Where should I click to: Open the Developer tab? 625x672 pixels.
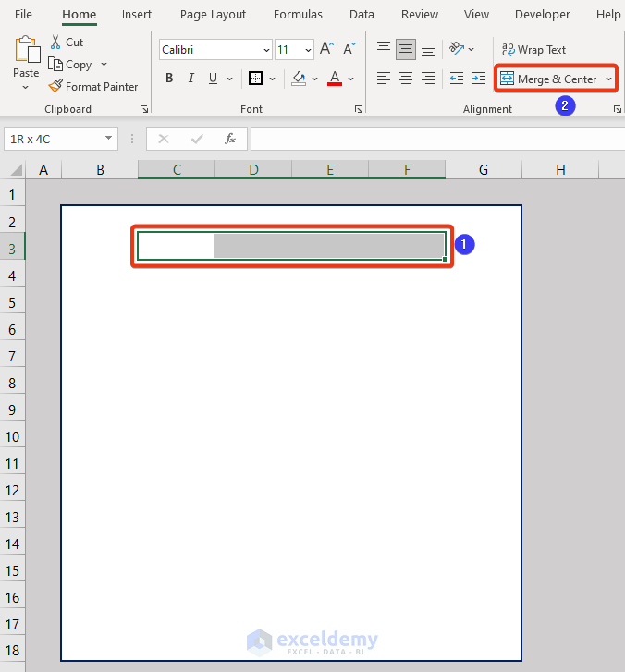[x=543, y=15]
